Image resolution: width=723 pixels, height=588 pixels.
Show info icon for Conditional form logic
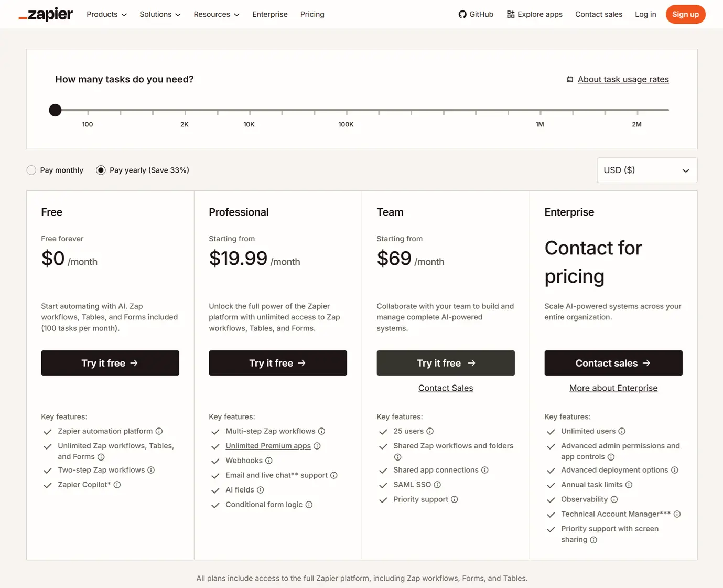[309, 505]
